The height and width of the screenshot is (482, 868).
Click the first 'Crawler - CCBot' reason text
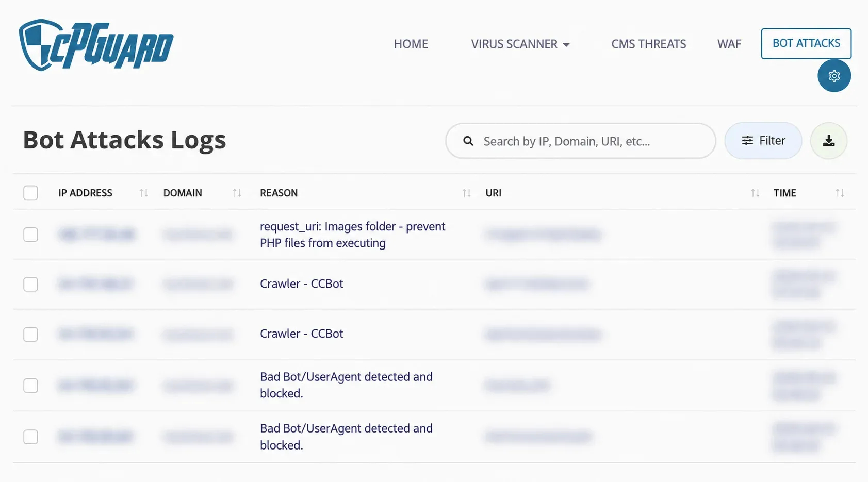pyautogui.click(x=302, y=284)
